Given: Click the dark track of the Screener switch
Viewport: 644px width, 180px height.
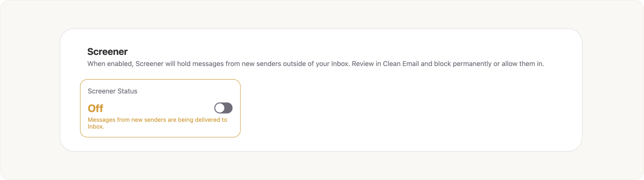Looking at the screenshot, I should pos(228,108).
